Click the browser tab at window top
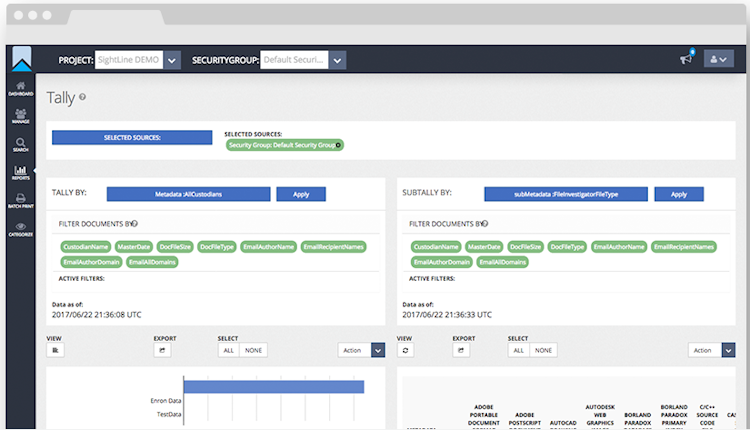 [116, 17]
